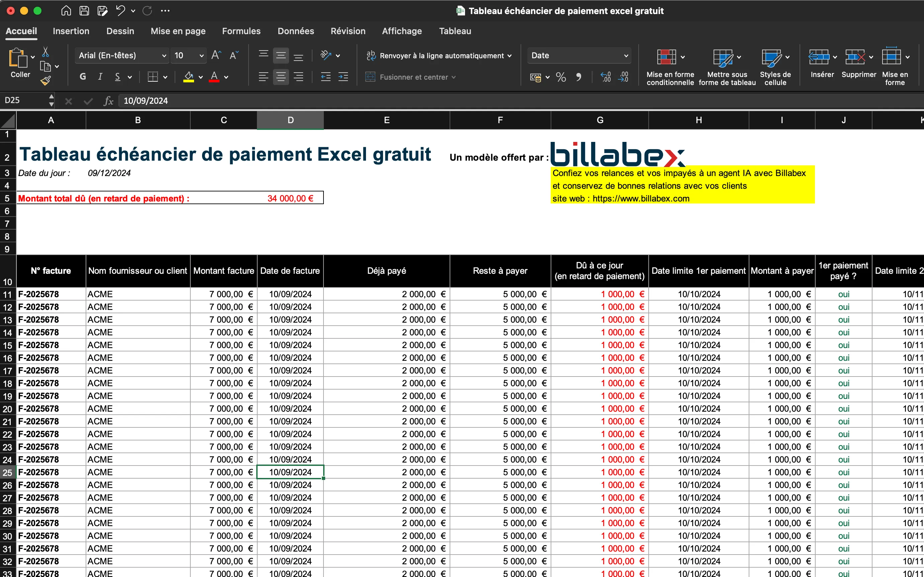Toggle italic formatting
924x577 pixels.
coord(100,77)
